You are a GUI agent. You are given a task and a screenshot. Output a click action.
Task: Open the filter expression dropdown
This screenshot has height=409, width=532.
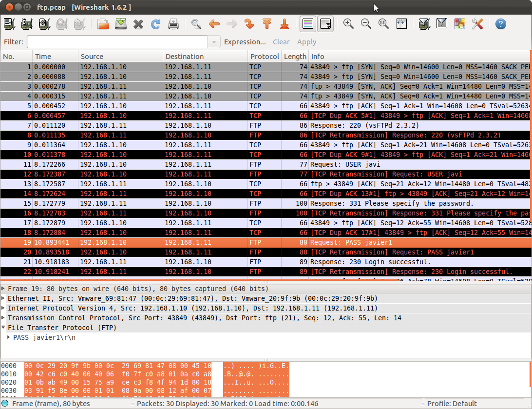[x=214, y=42]
